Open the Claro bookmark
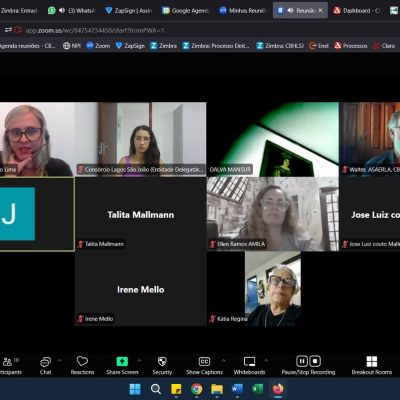Image resolution: width=400 pixels, height=400 pixels. pos(384,46)
